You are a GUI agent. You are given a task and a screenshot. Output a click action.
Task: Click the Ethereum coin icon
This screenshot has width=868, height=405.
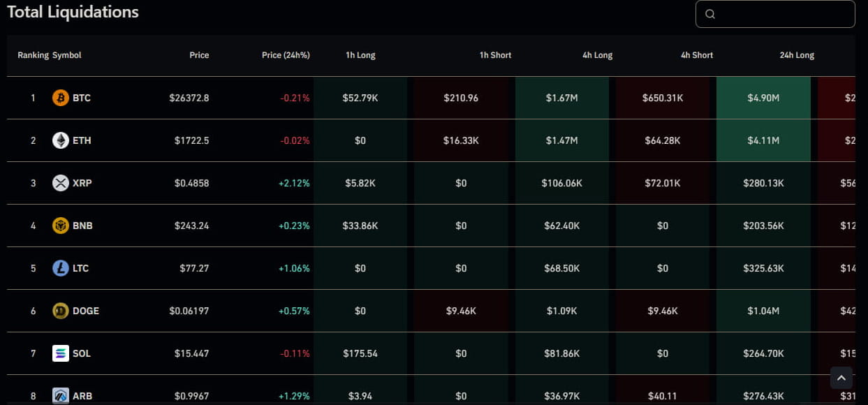click(61, 140)
